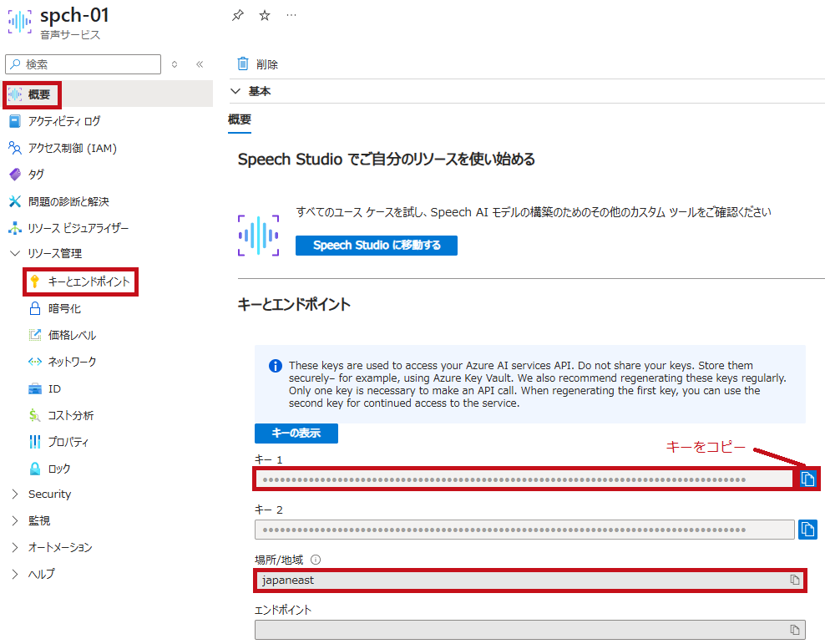Click the エンドポイント field
The height and width of the screenshot is (644, 825).
pyautogui.click(x=530, y=629)
